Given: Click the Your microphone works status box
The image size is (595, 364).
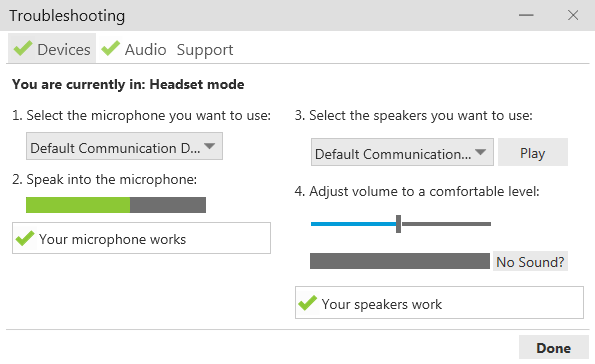Looking at the screenshot, I should coord(142,238).
